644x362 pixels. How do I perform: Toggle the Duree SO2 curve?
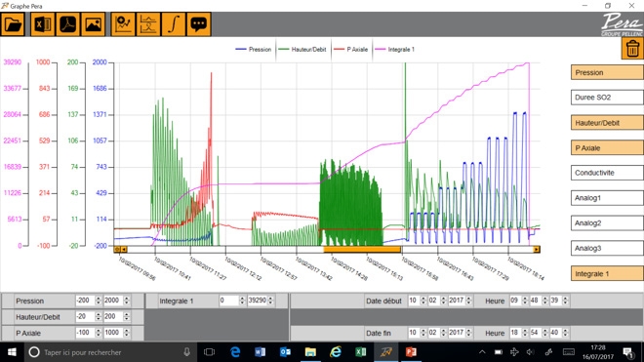607,98
